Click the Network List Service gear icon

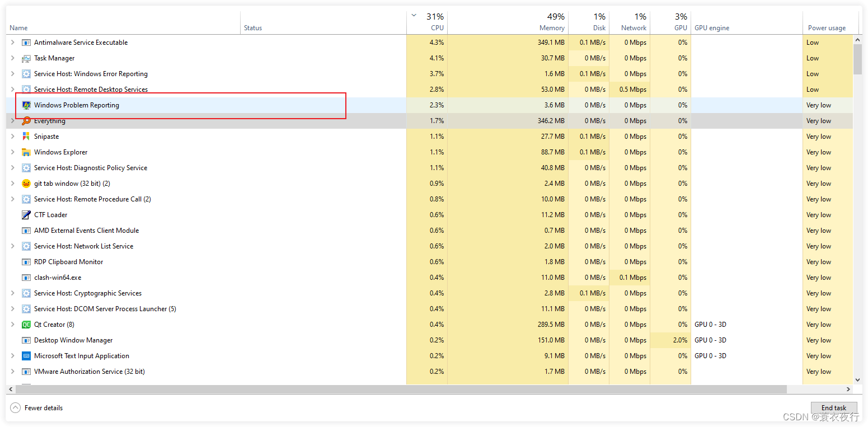tap(26, 246)
